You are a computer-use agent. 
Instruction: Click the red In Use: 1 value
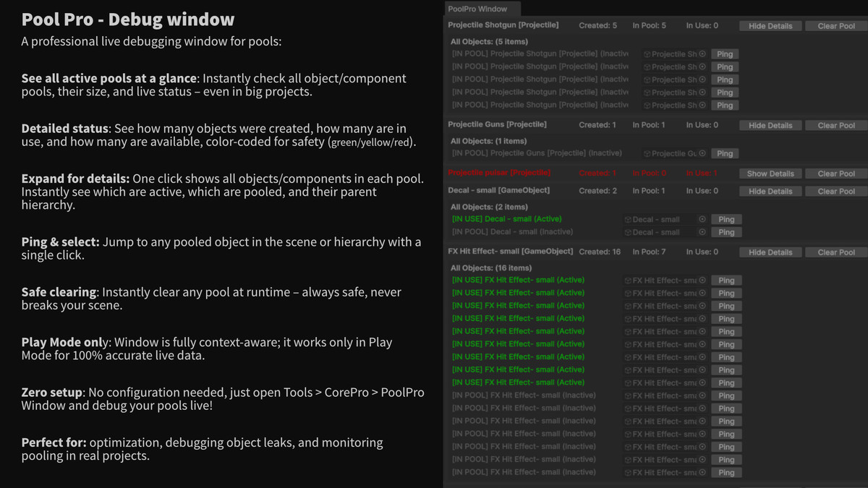[x=702, y=174]
